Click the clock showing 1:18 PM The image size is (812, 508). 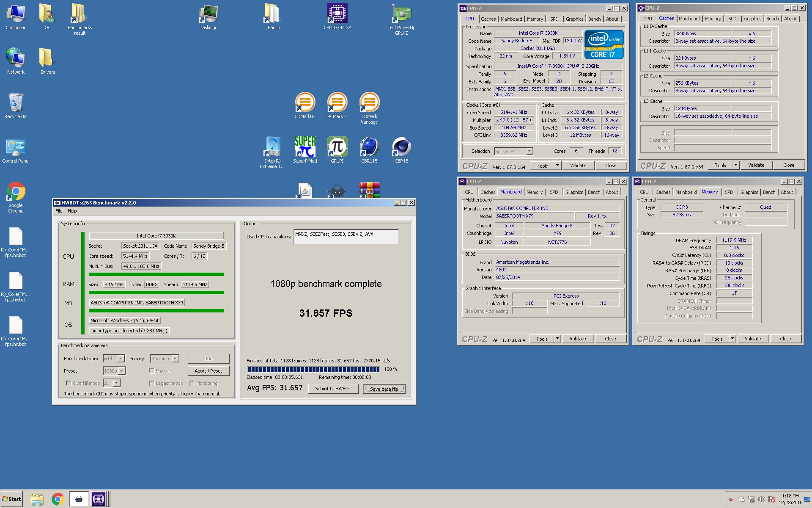click(x=790, y=496)
